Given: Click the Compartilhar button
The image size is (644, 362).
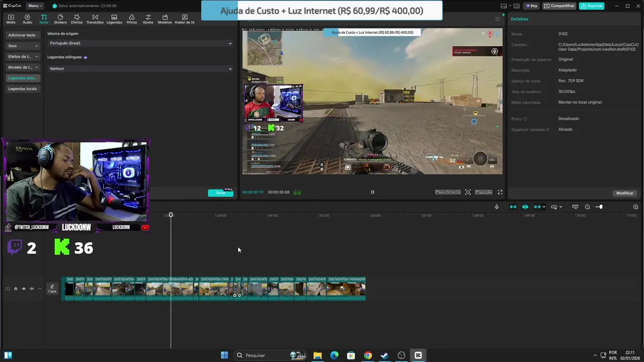Looking at the screenshot, I should (559, 6).
